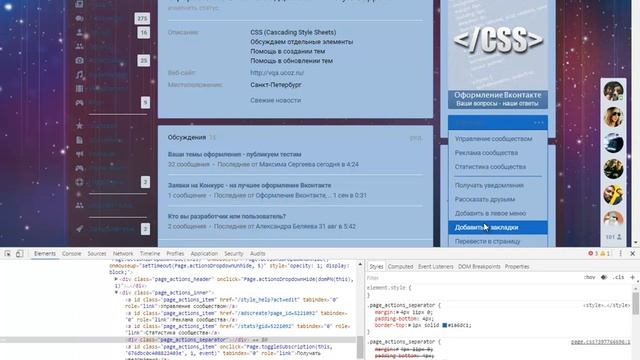
Task: Toggle the .cls class editor button
Action: pos(618,277)
